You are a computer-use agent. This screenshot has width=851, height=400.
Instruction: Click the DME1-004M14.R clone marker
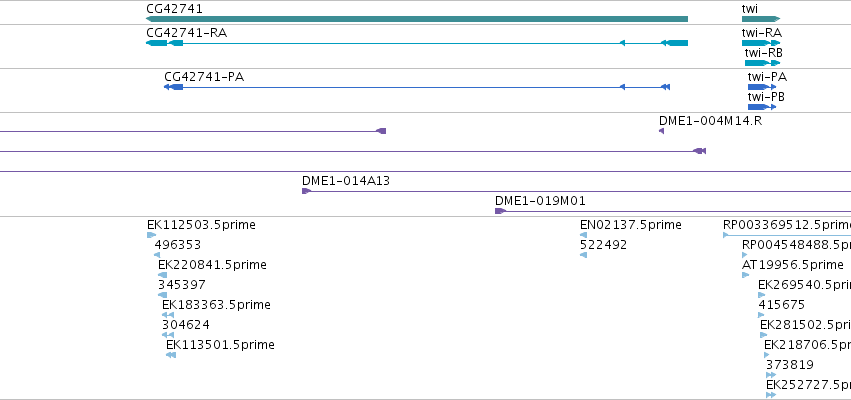pyautogui.click(x=662, y=131)
